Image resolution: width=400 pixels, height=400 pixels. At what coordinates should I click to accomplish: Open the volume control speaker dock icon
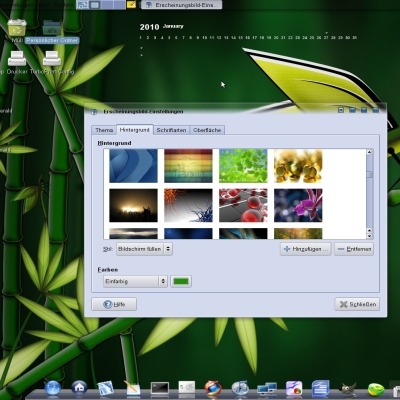tap(187, 388)
